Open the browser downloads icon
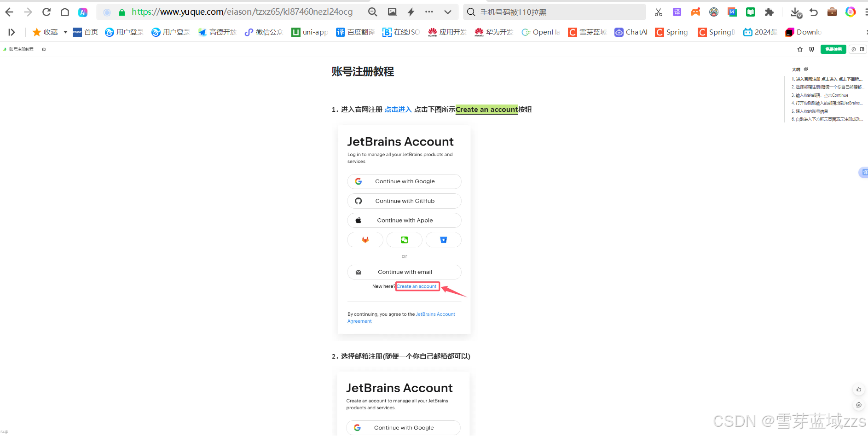The height and width of the screenshot is (436, 868). coord(796,12)
